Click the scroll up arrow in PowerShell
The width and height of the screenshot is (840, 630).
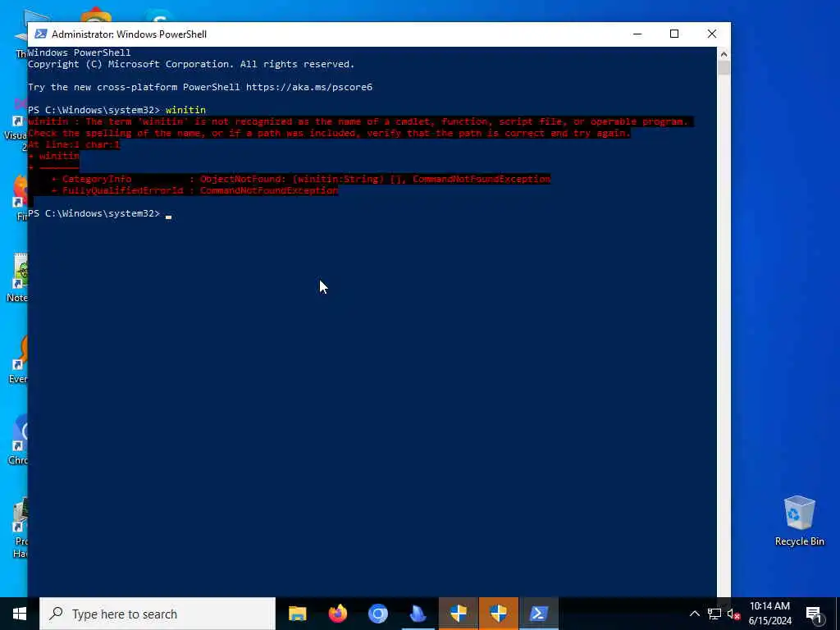[x=724, y=54]
